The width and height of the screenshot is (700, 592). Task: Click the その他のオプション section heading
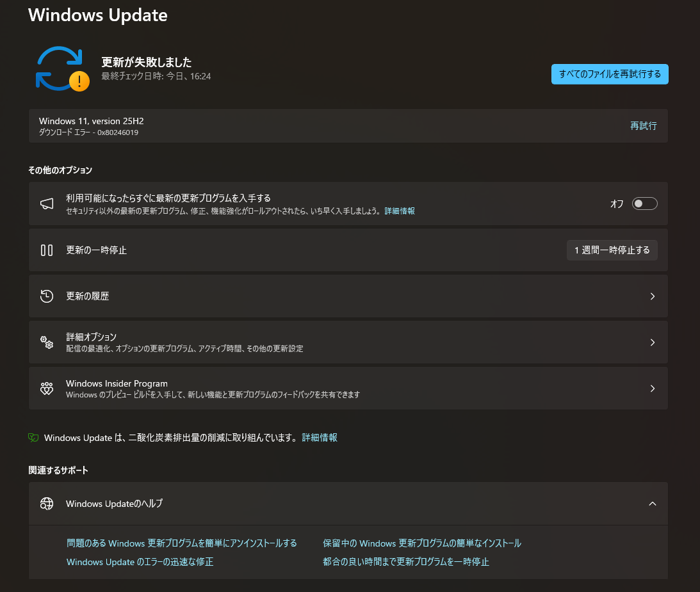pyautogui.click(x=60, y=170)
